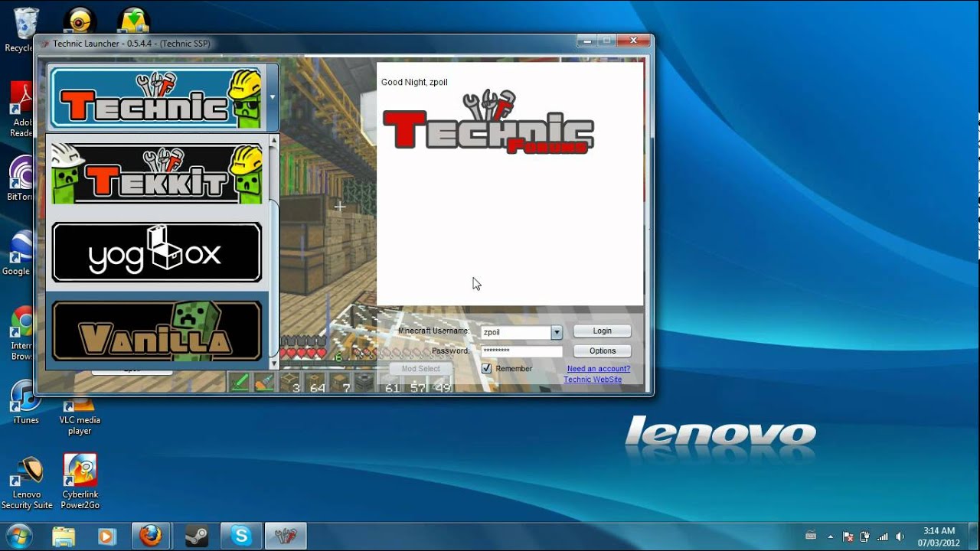Open the Adobe Reader desktop shortcut
The width and height of the screenshot is (980, 551).
23,109
